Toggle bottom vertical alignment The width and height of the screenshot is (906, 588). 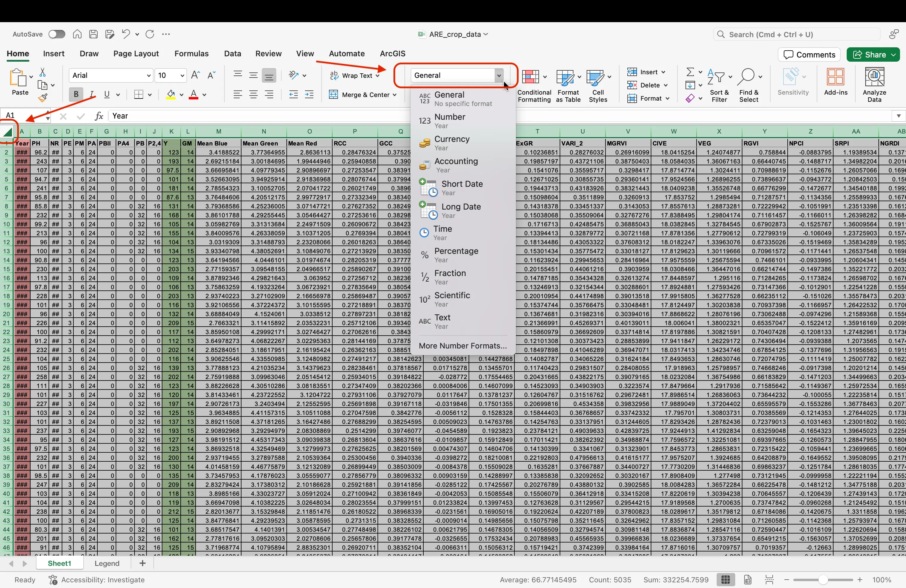269,75
